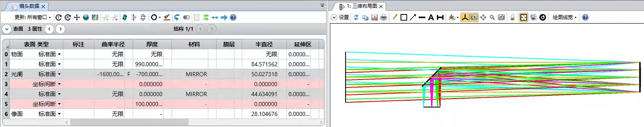Close the 镜头数据 tab
The height and width of the screenshot is (127, 644).
[x=43, y=6]
